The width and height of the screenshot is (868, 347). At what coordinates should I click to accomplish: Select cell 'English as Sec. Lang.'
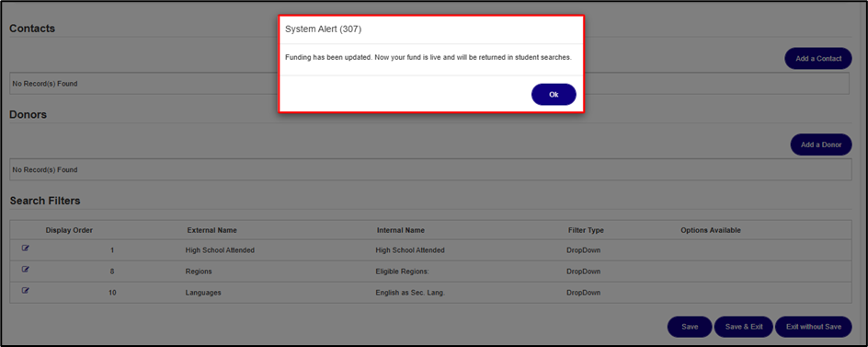[410, 293]
